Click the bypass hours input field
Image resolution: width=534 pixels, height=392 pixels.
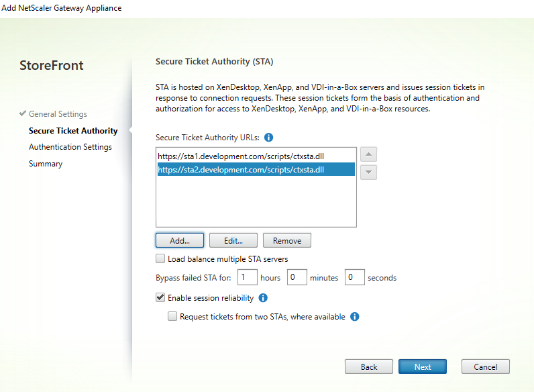click(248, 277)
